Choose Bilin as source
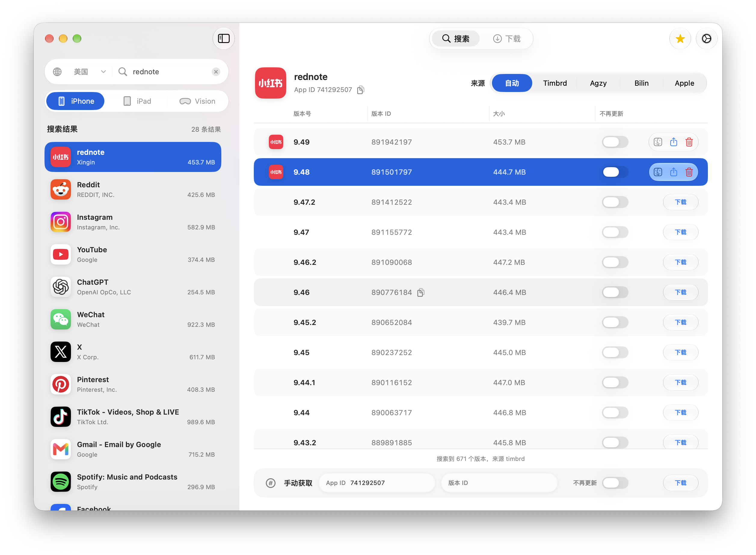The height and width of the screenshot is (555, 756). tap(641, 83)
